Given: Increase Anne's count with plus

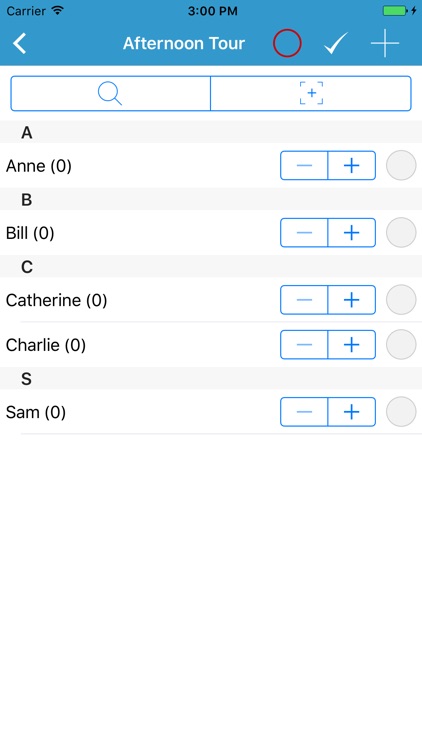Looking at the screenshot, I should (352, 165).
